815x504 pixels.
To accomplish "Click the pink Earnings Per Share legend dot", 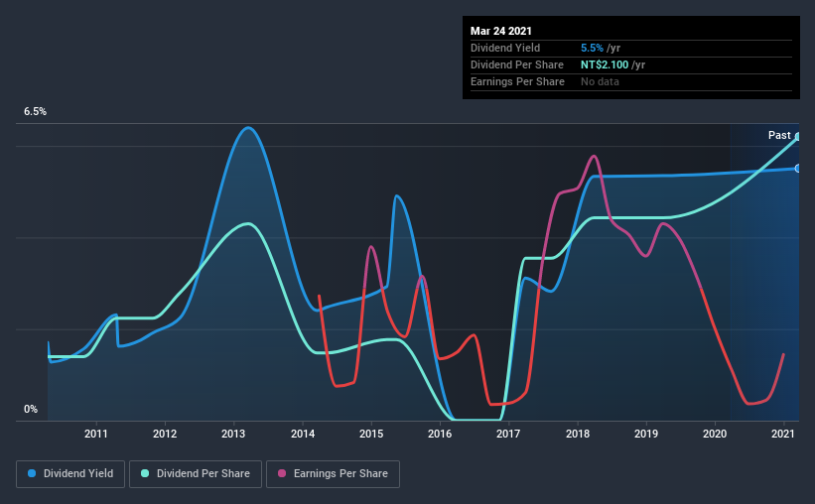I will [282, 473].
